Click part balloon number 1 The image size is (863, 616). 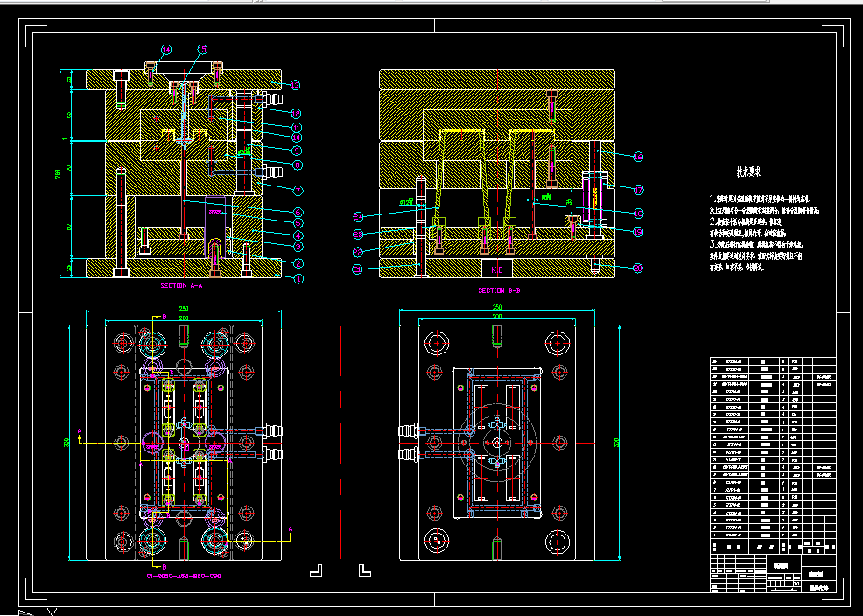click(x=298, y=279)
